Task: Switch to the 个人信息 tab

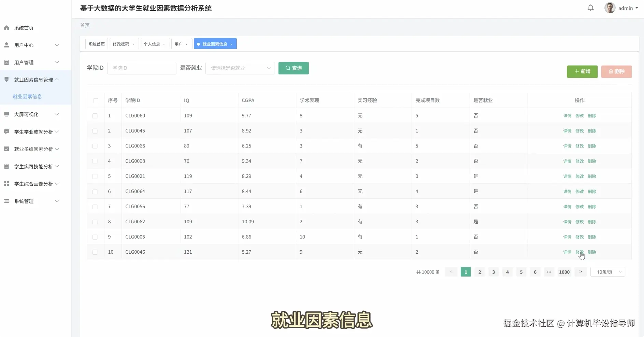Action: point(152,44)
